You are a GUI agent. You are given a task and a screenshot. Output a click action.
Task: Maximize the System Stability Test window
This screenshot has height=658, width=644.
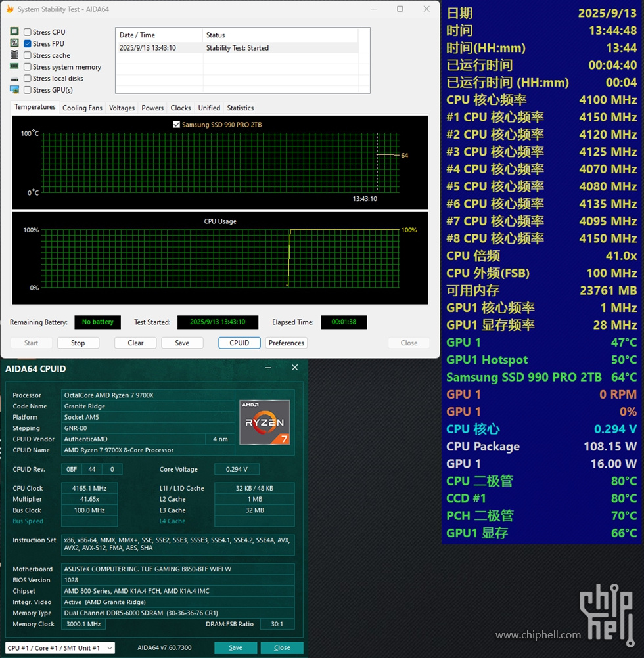click(400, 9)
